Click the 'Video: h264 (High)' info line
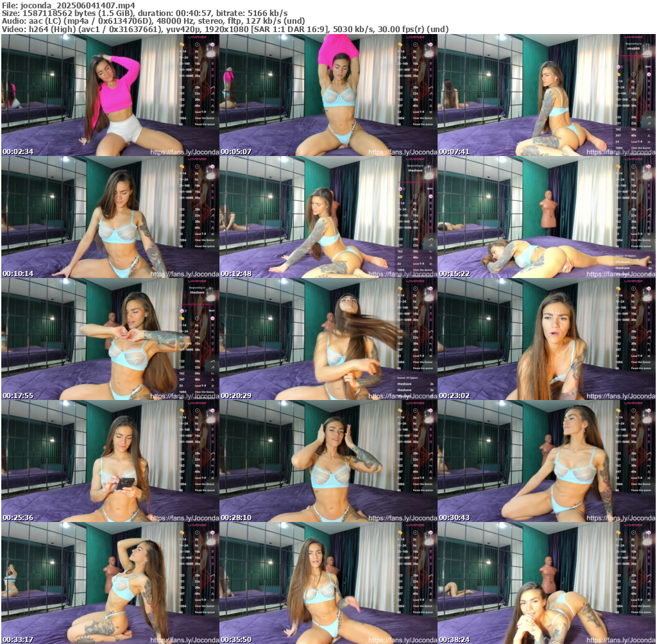 (x=225, y=30)
